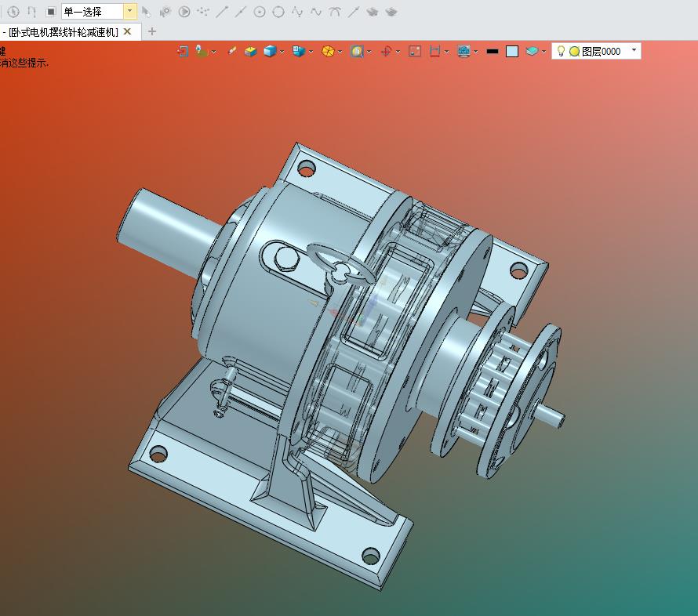Click the red section bracket icon
The width and height of the screenshot is (698, 616).
click(x=434, y=52)
